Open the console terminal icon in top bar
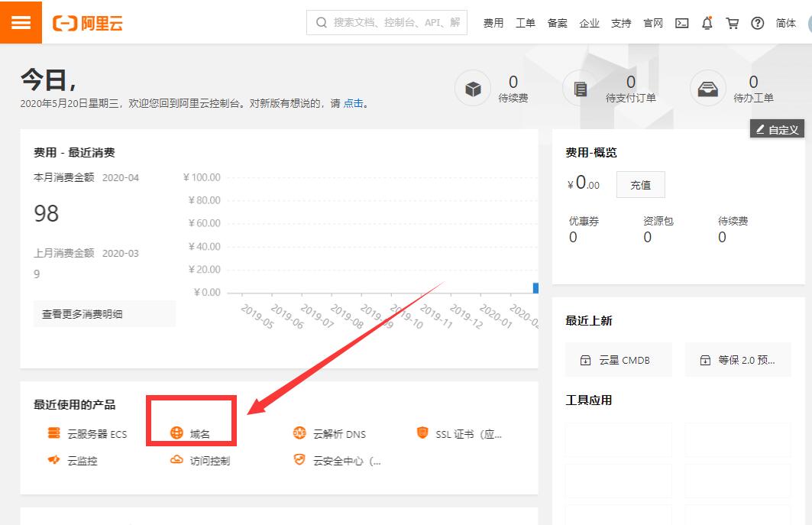This screenshot has width=812, height=525. [681, 23]
